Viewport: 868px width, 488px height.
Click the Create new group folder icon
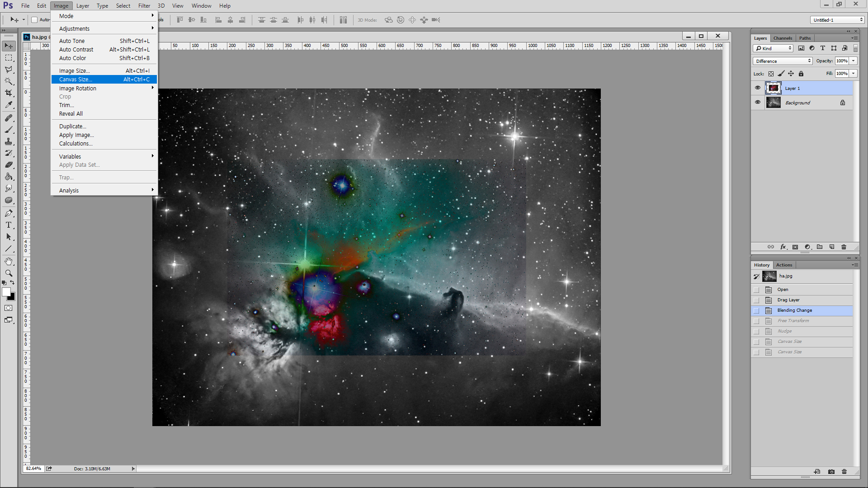[820, 247]
